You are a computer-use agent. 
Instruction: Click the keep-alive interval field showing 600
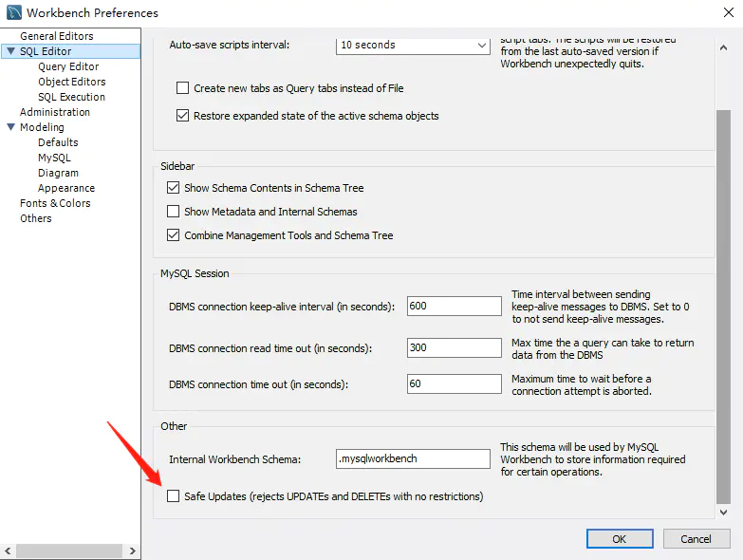454,306
